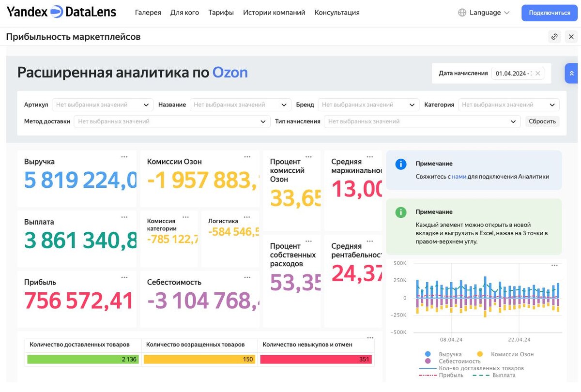This screenshot has height=392, width=581.
Task: Follow the нами link in the note
Action: pyautogui.click(x=459, y=177)
